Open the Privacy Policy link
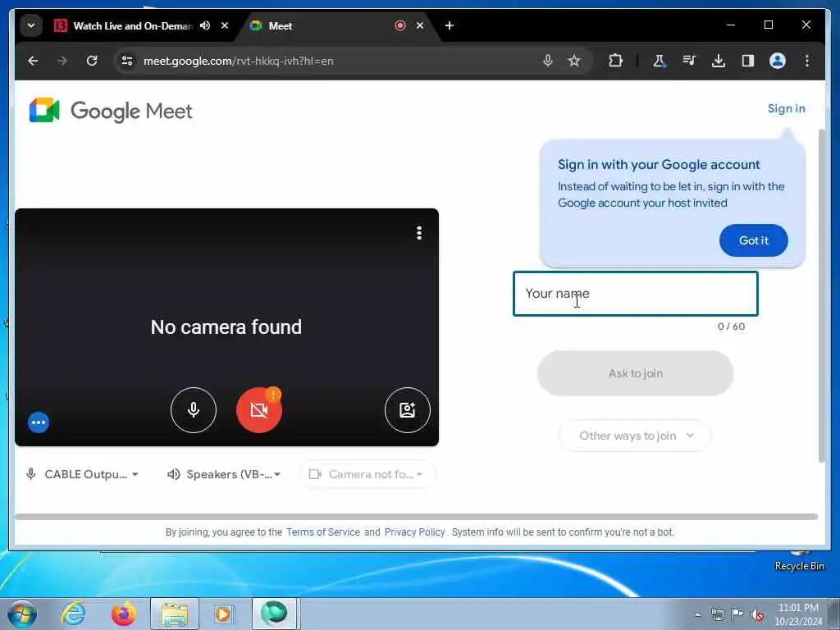 414,532
